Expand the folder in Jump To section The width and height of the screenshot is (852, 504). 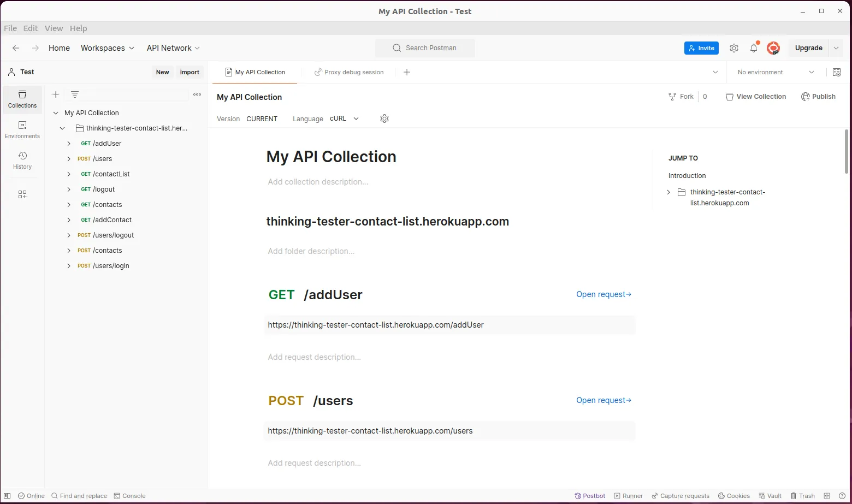[668, 192]
